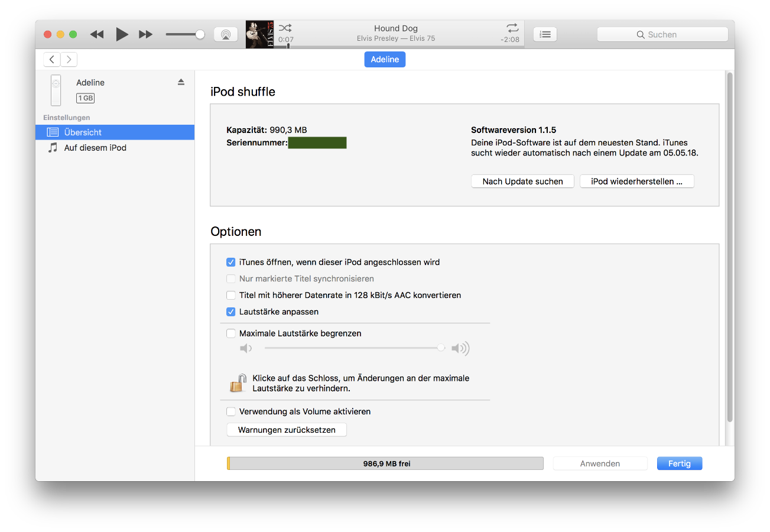The image size is (770, 532).
Task: Check Maximale Lautstärke begrenzen
Action: pyautogui.click(x=231, y=333)
